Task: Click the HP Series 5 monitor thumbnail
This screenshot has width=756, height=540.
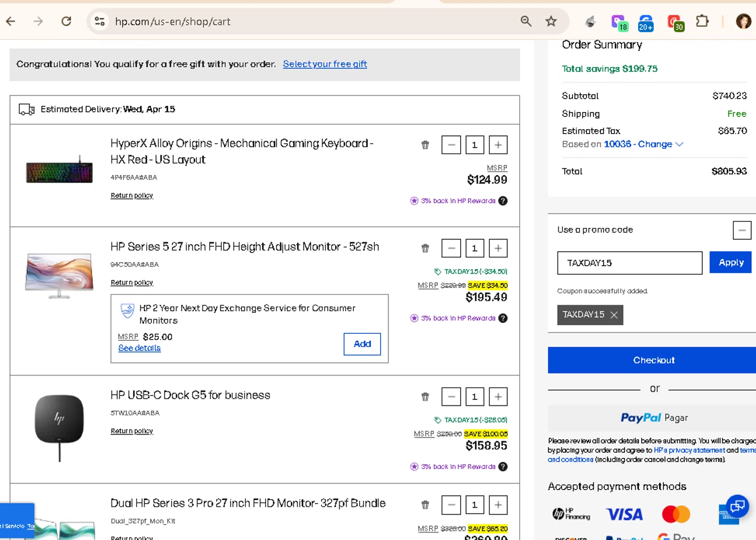Action: click(59, 276)
